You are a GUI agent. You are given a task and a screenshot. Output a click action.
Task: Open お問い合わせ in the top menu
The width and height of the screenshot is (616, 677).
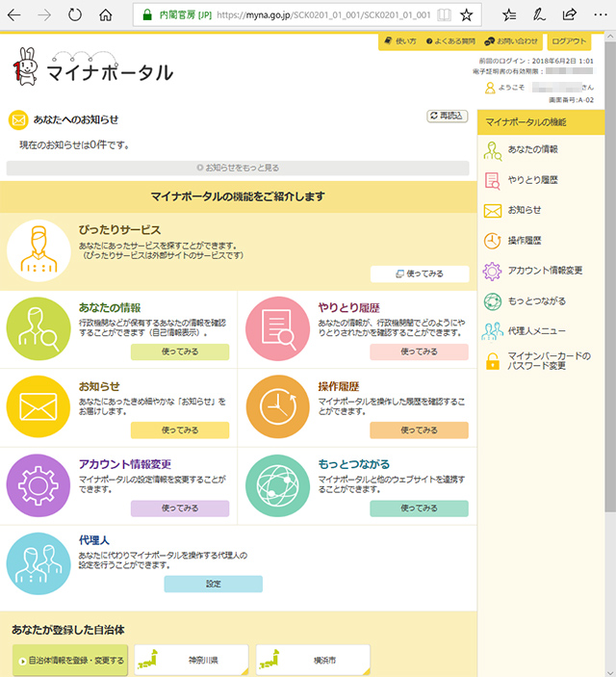coord(511,41)
